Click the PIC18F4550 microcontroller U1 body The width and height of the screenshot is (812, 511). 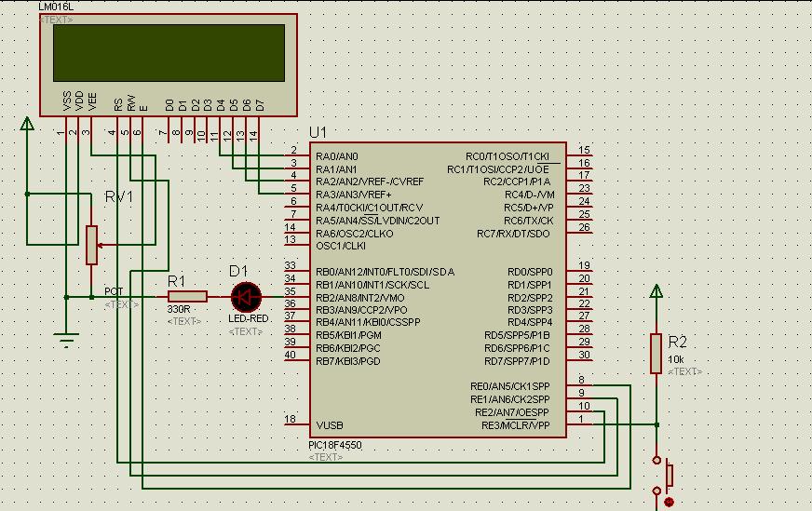pos(438,289)
